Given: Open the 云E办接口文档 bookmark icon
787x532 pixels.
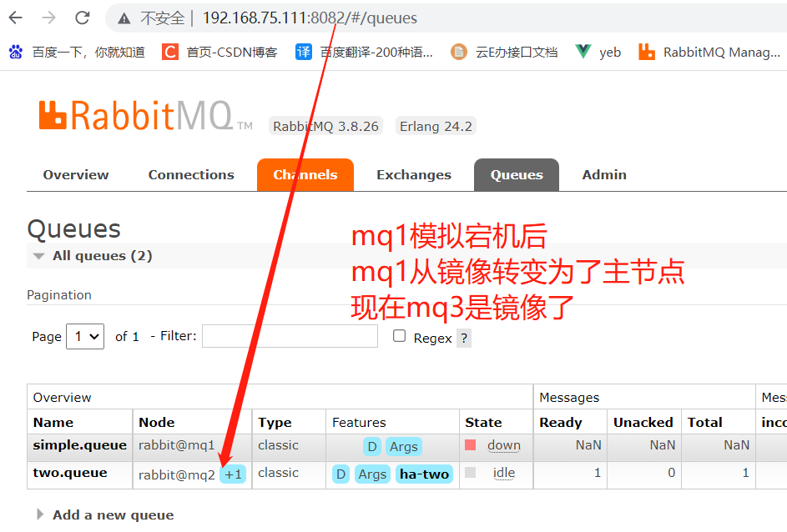Looking at the screenshot, I should 459,52.
